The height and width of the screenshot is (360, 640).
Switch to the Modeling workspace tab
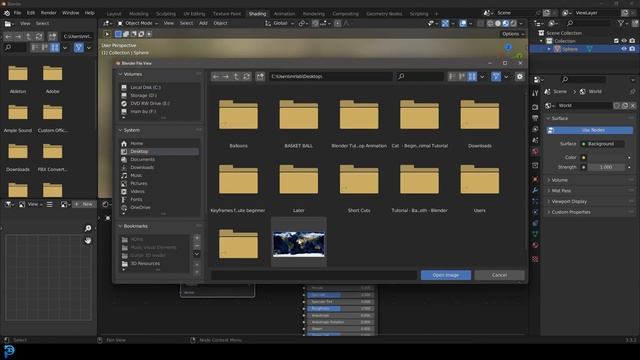point(139,14)
